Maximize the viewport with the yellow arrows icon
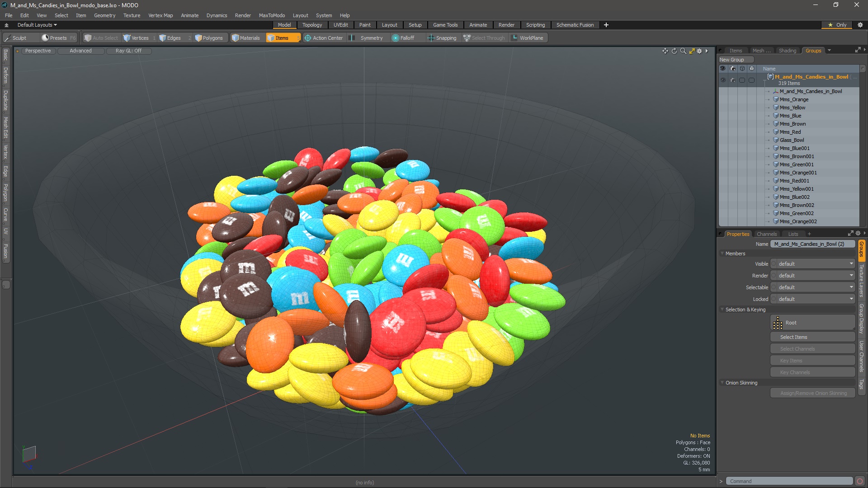 692,51
